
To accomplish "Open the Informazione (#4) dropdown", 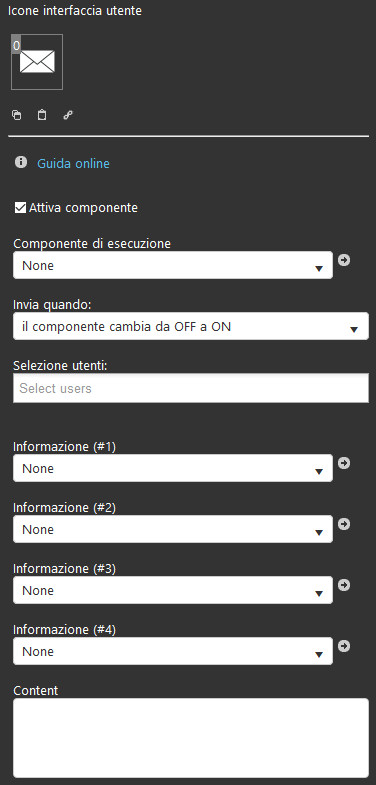I will [x=173, y=651].
